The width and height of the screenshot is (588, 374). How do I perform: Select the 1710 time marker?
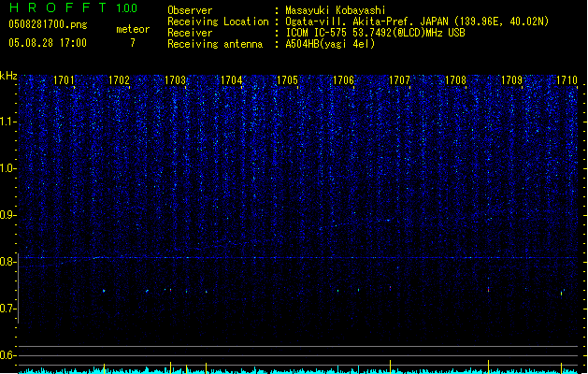tap(566, 81)
